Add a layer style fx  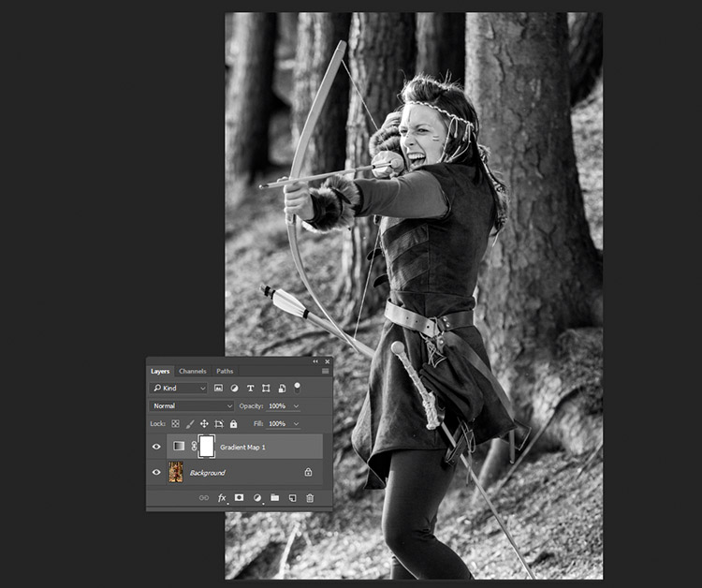tap(222, 498)
